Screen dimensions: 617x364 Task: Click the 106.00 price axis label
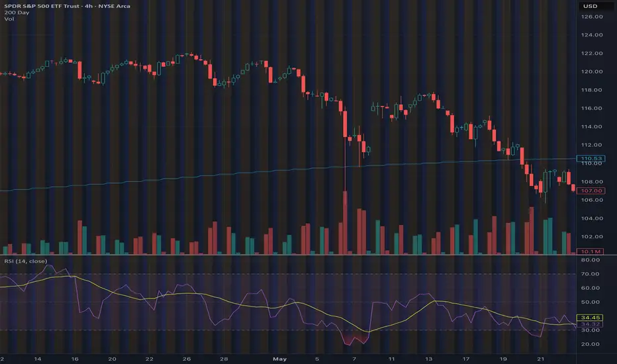592,200
